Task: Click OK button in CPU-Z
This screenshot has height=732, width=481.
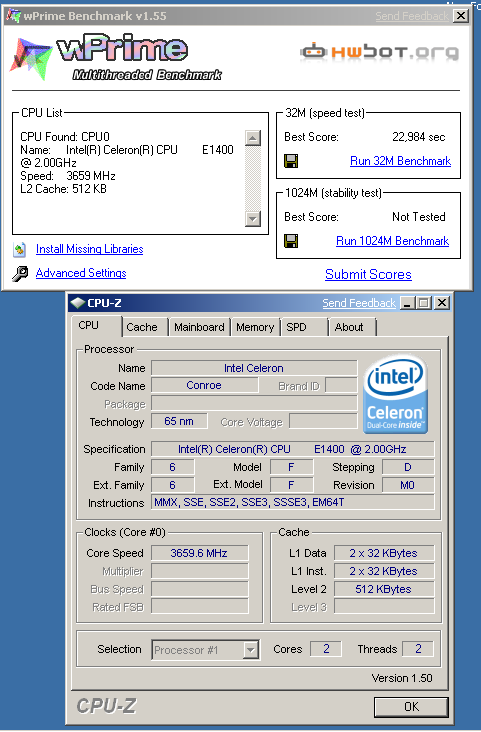Action: (x=411, y=707)
